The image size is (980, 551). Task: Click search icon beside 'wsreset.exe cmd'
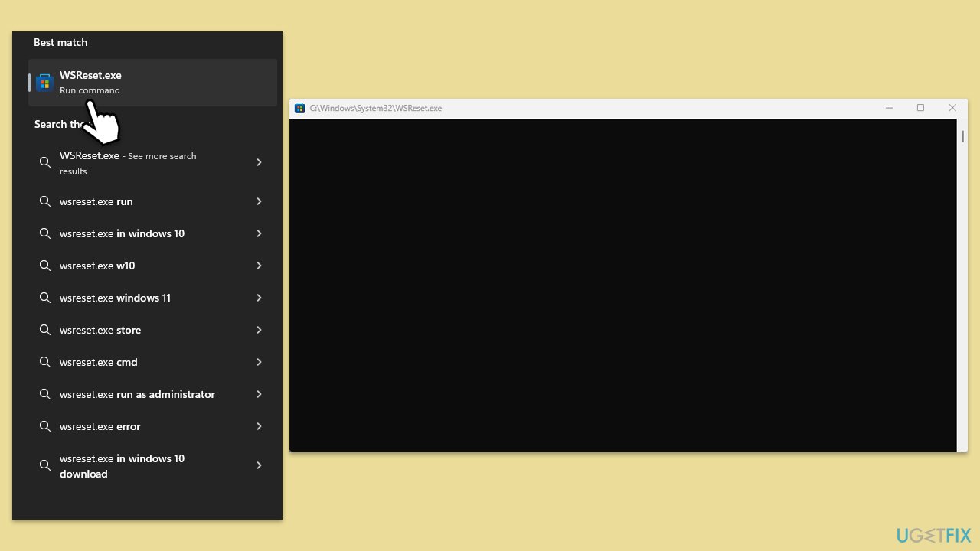coord(45,362)
